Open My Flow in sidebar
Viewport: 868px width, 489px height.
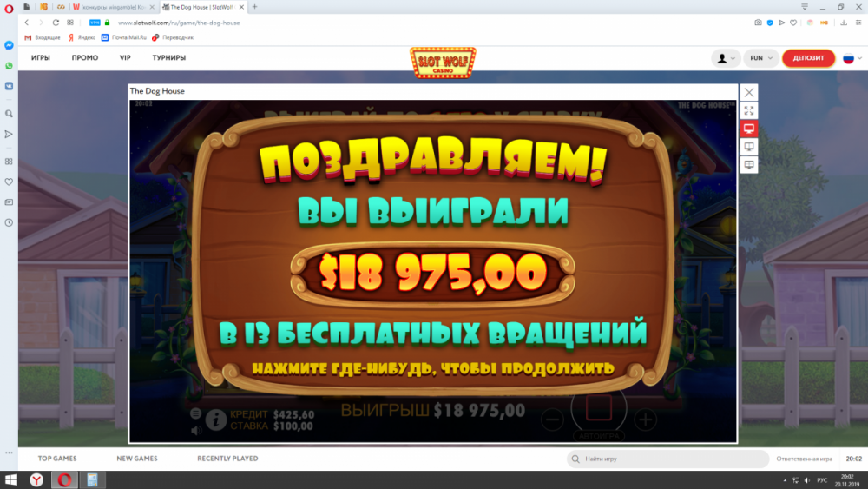9,134
